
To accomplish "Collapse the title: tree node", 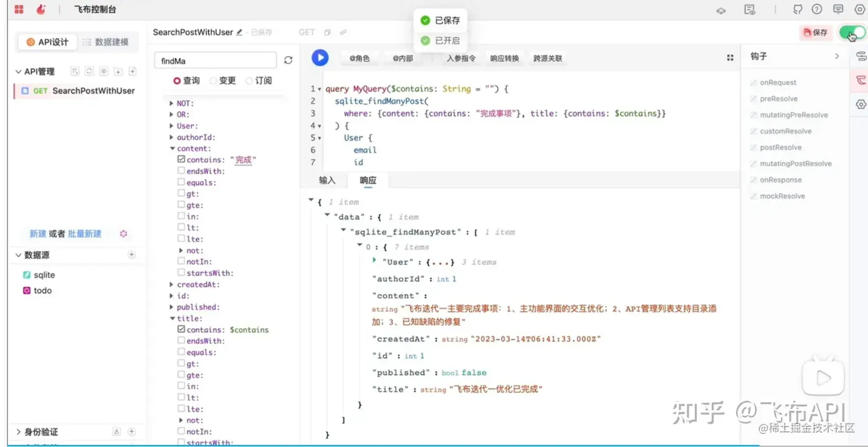I will tap(172, 319).
